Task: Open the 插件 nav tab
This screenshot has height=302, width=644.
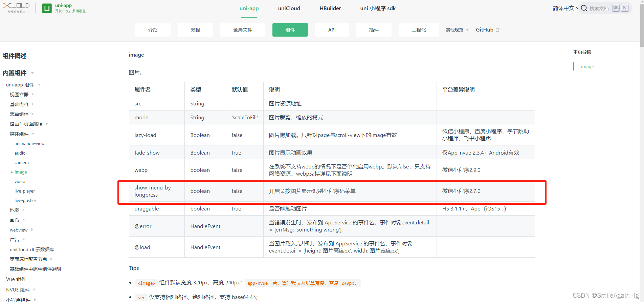Action: tap(374, 30)
